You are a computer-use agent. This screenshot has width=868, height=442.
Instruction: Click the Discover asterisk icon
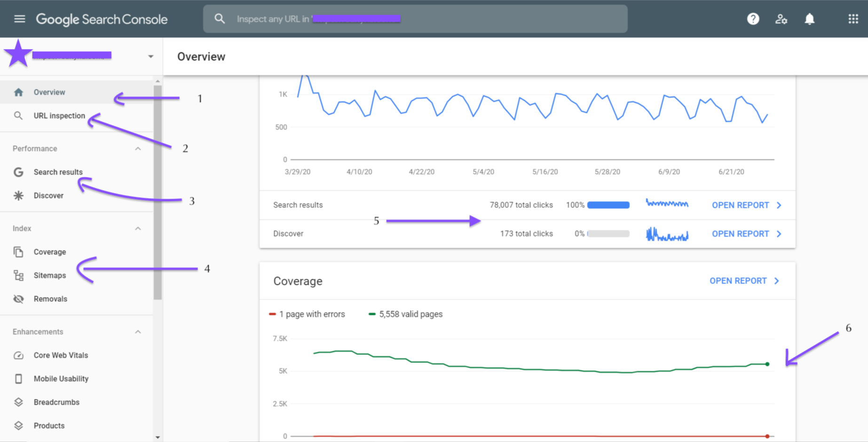pyautogui.click(x=18, y=195)
